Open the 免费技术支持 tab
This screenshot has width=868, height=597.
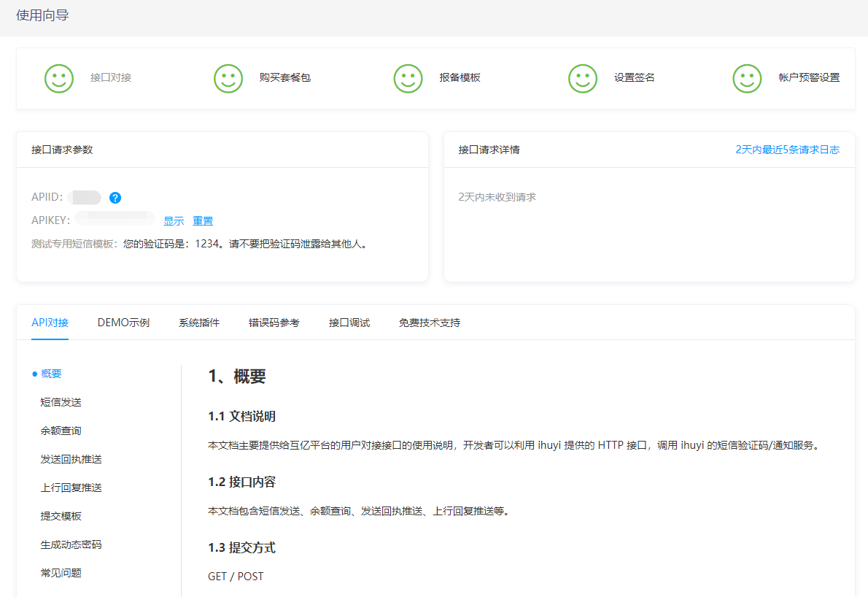430,323
